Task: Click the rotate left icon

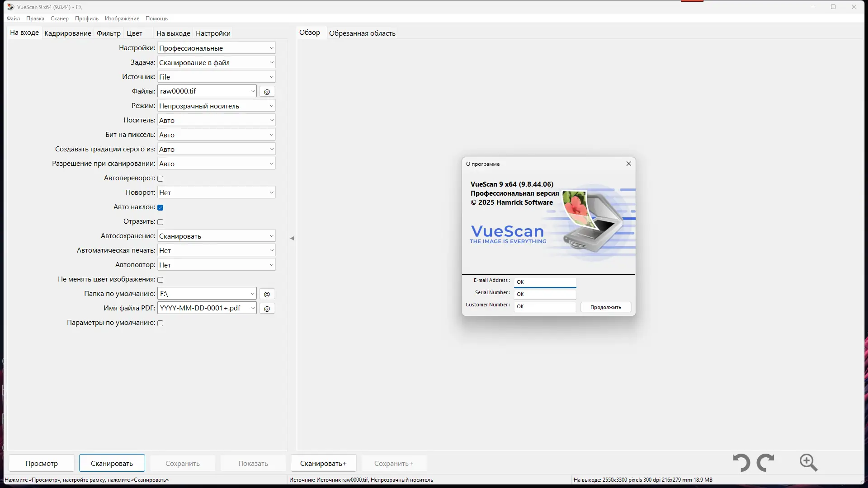Action: tap(741, 463)
